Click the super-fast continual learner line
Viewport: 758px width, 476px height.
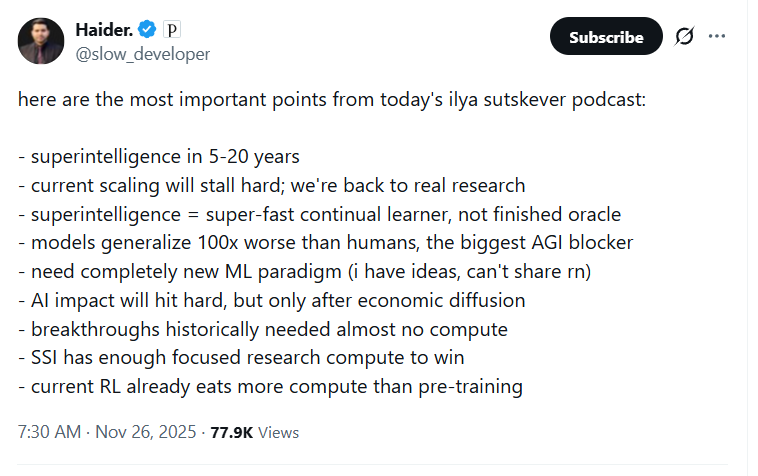pyautogui.click(x=320, y=215)
